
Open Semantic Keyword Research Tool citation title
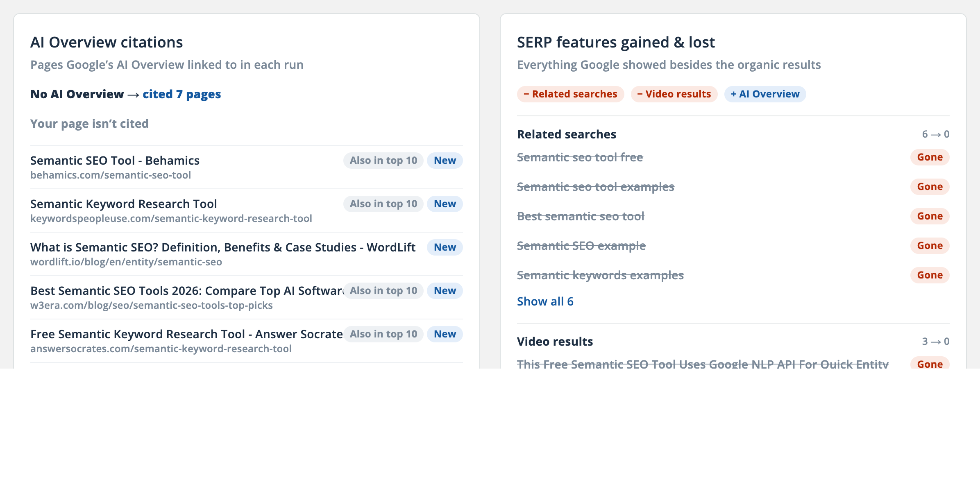tap(124, 204)
